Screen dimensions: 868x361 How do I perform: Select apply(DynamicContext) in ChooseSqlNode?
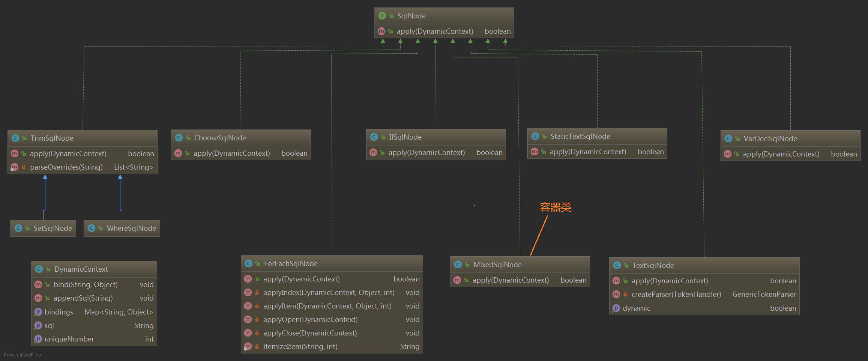(232, 153)
